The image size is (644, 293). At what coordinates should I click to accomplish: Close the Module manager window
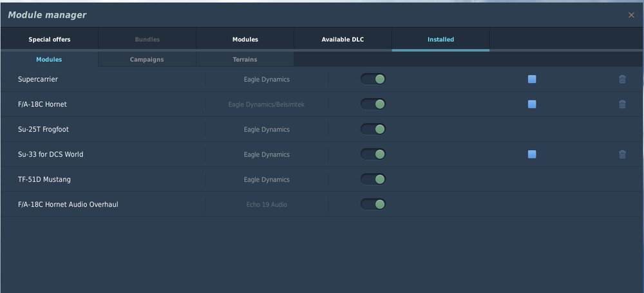631,15
